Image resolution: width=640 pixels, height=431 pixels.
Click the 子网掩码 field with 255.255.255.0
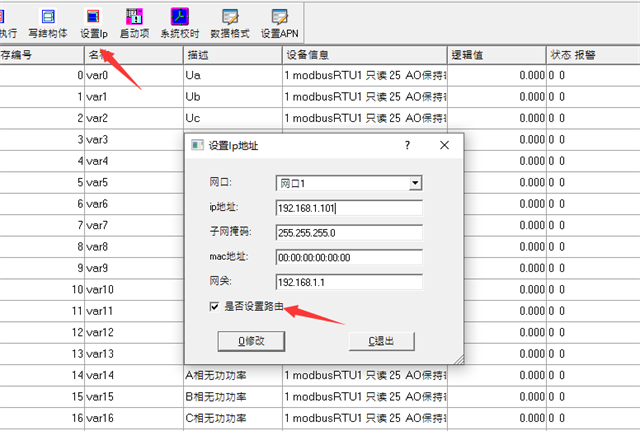349,233
